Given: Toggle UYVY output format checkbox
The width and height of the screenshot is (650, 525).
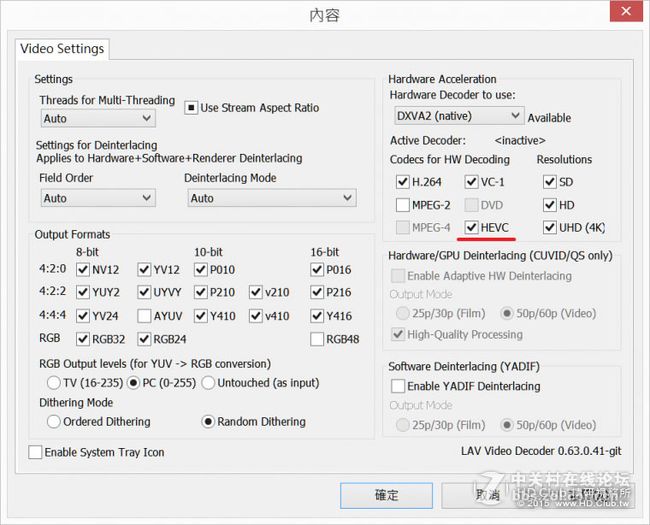Looking at the screenshot, I should coord(144,292).
